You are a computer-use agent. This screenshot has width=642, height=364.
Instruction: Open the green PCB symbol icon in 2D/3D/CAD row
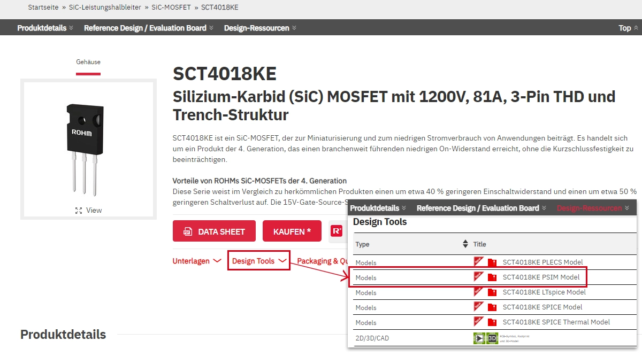pos(479,338)
